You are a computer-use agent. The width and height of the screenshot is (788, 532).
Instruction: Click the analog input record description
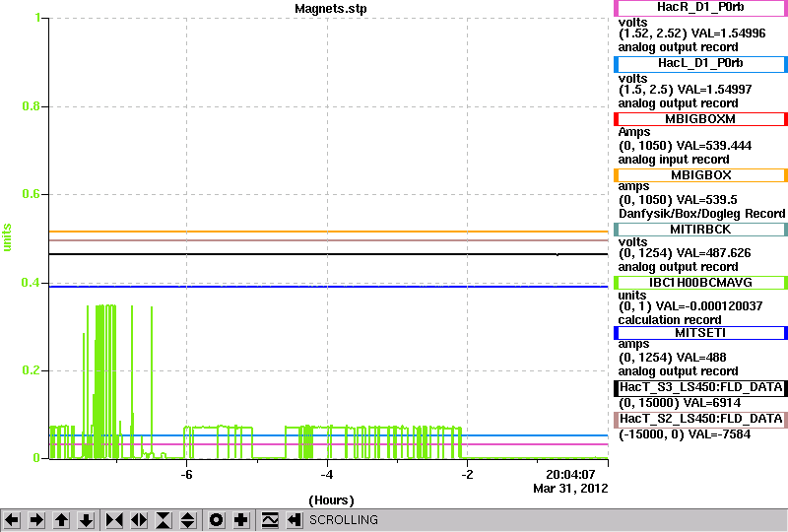point(674,160)
